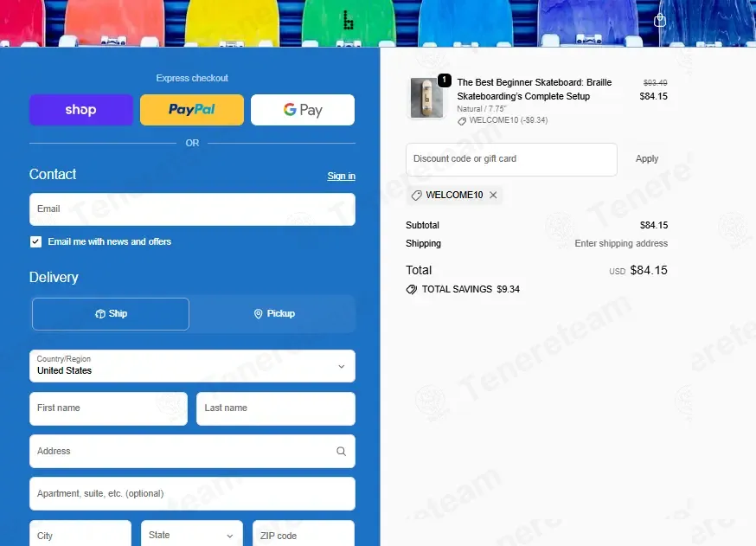Click the Address input field
This screenshot has width=756, height=546.
192,452
